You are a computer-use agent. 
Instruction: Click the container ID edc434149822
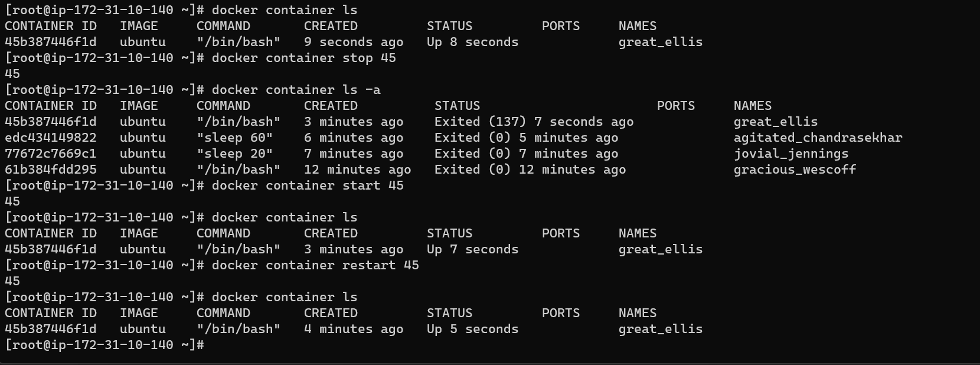coord(51,138)
